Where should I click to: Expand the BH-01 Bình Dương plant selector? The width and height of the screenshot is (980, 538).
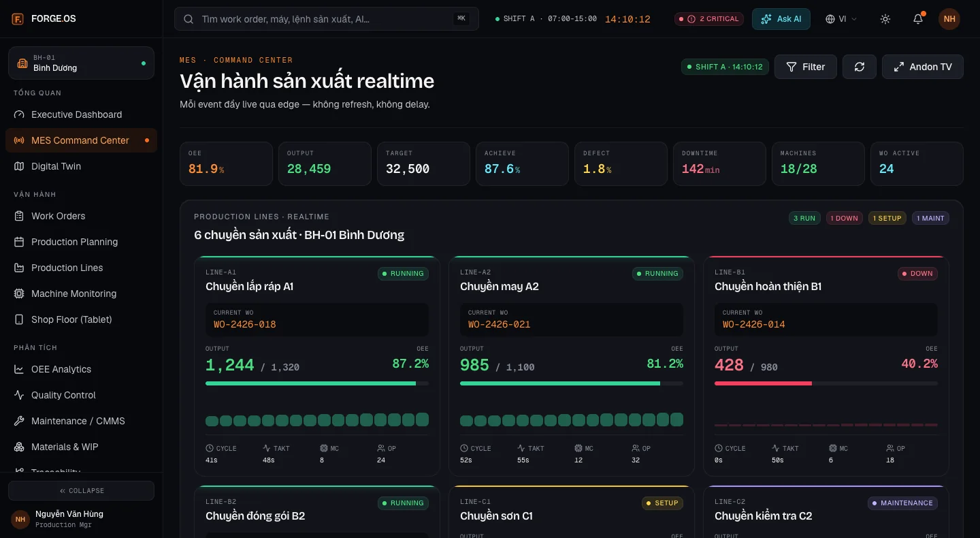[x=81, y=63]
